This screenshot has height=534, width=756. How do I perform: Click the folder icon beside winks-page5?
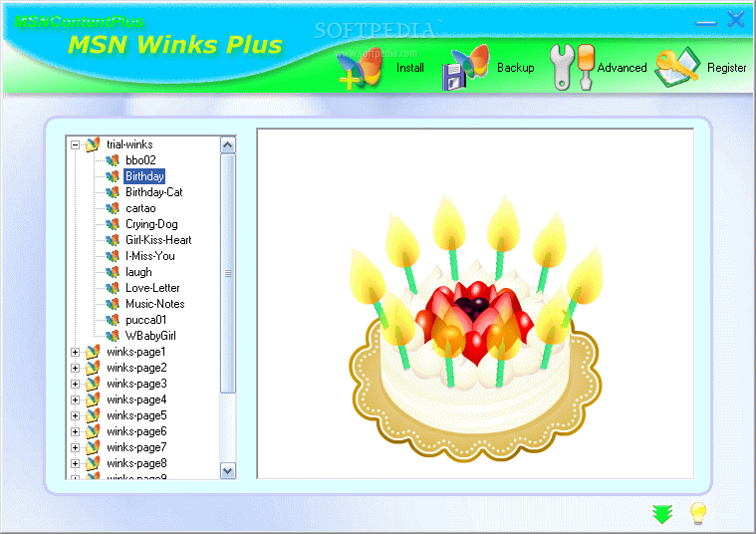point(93,415)
